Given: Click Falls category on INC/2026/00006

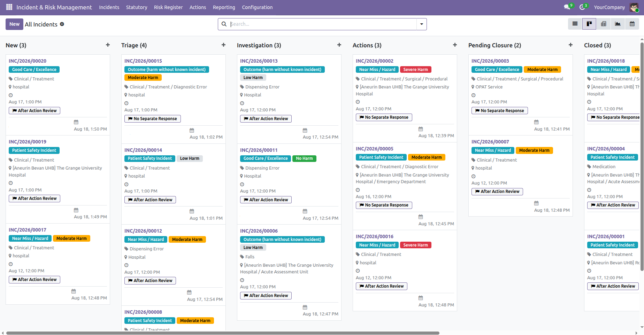Looking at the screenshot, I should [x=250, y=257].
